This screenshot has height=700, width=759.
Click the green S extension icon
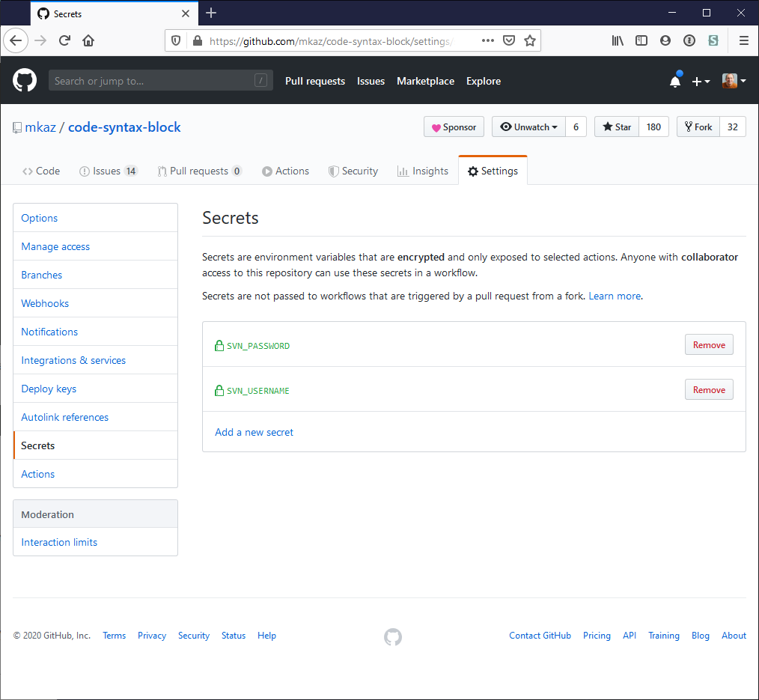[x=713, y=40]
